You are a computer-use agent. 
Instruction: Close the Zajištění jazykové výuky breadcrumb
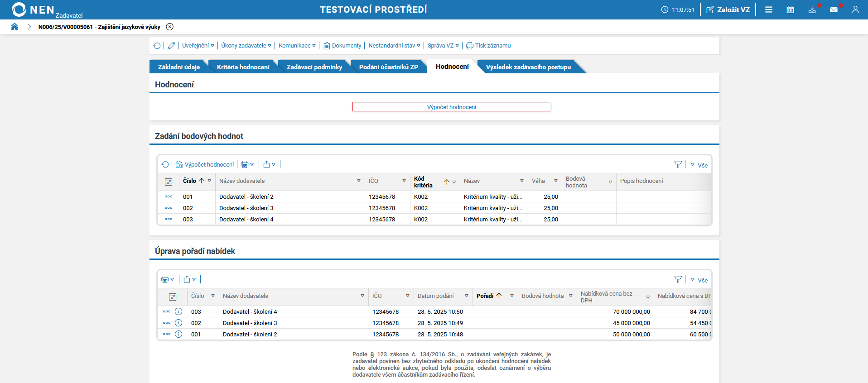169,27
